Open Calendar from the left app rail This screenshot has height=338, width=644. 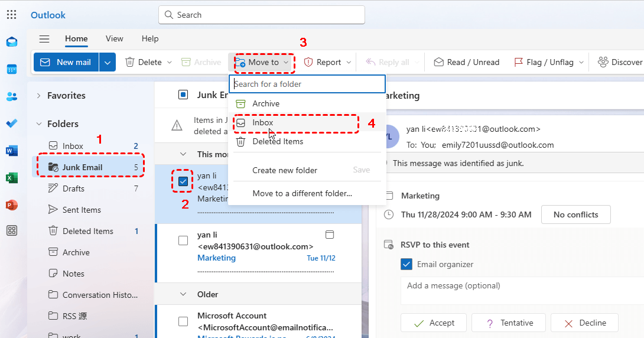pos(11,69)
